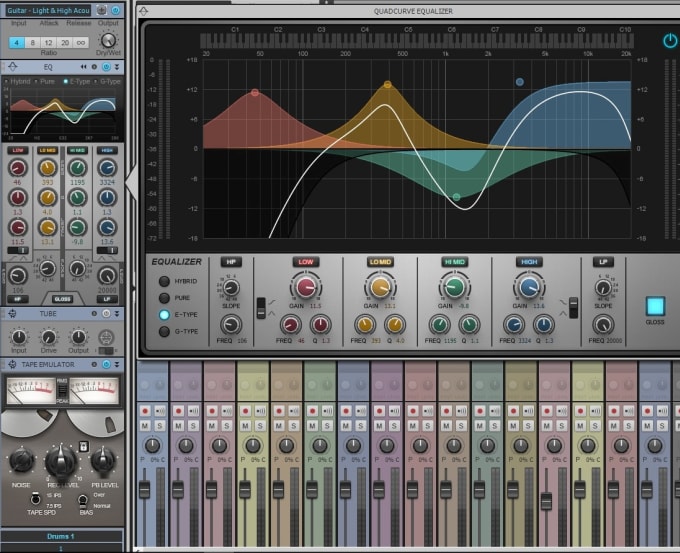Collapse the EQ fly-out with the double-arrow icon
Viewport: 680px width, 553px height.
click(83, 67)
